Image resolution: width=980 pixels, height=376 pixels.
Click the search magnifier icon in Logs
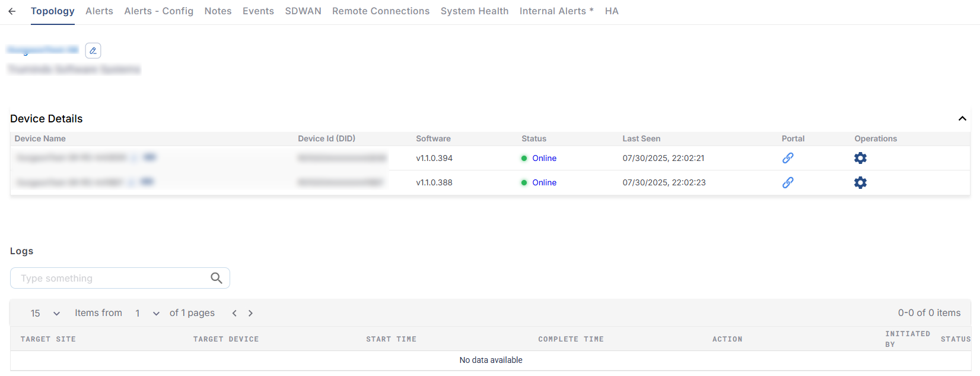point(217,278)
